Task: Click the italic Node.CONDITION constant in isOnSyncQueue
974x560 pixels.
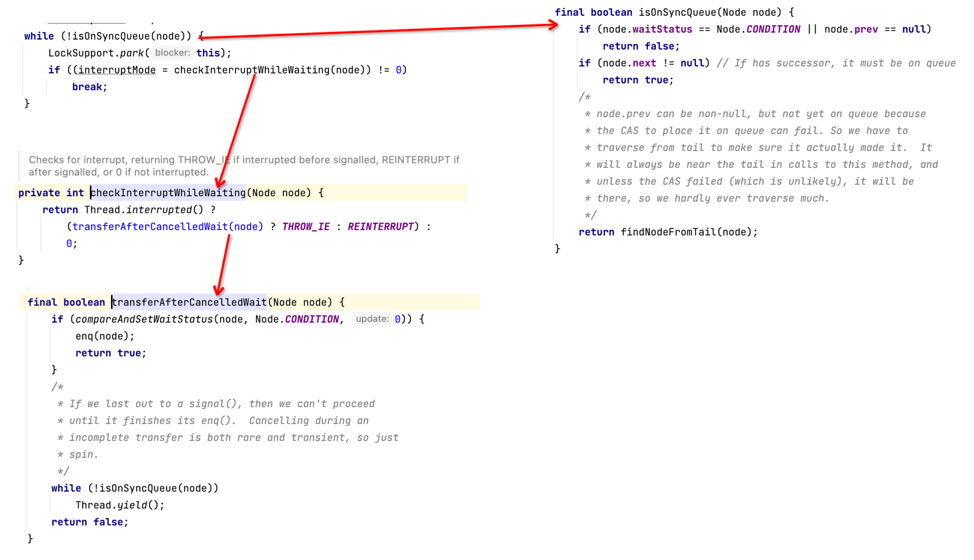Action: [x=773, y=29]
